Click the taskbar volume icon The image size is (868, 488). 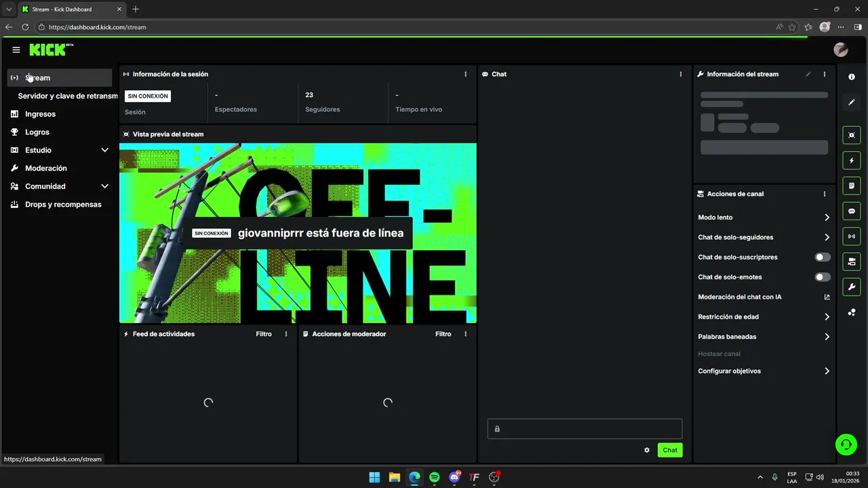(x=820, y=477)
